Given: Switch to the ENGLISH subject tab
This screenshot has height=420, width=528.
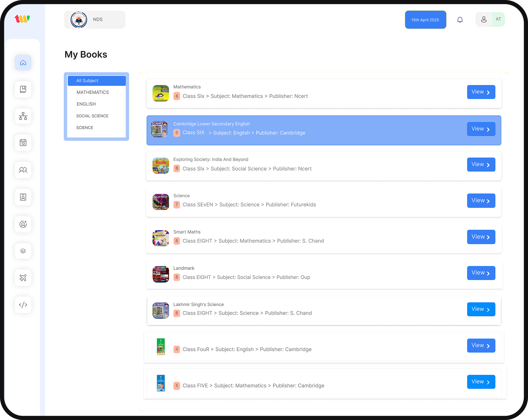Looking at the screenshot, I should pyautogui.click(x=86, y=104).
